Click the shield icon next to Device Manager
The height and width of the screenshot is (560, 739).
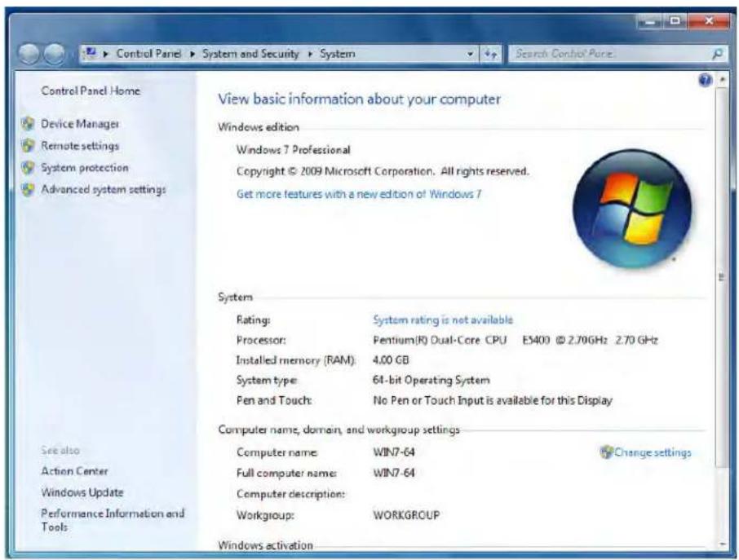(29, 124)
